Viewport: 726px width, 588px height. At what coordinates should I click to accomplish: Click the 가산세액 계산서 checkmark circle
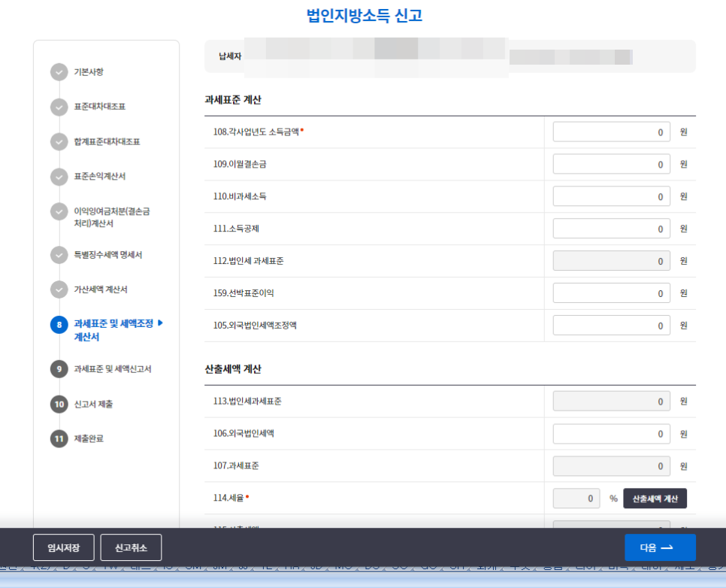tap(59, 289)
